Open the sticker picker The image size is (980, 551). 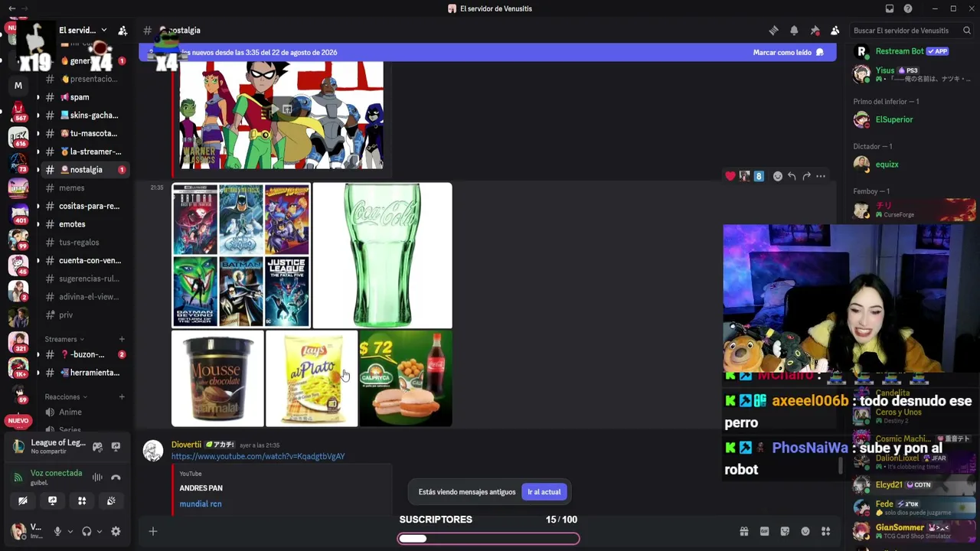[x=785, y=532]
